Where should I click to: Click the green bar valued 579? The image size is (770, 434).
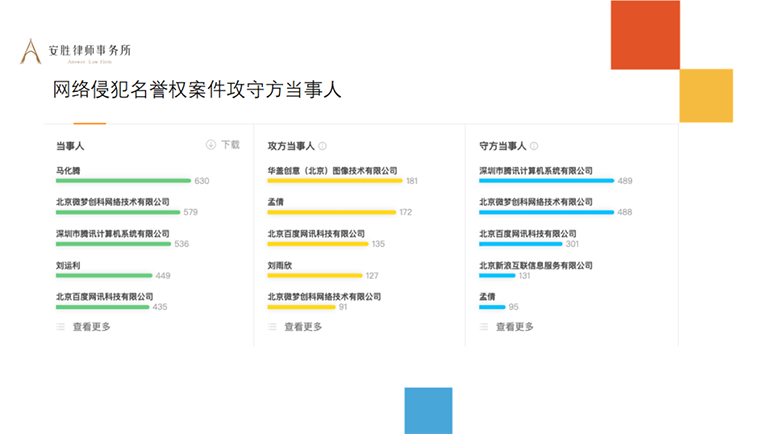pos(118,212)
